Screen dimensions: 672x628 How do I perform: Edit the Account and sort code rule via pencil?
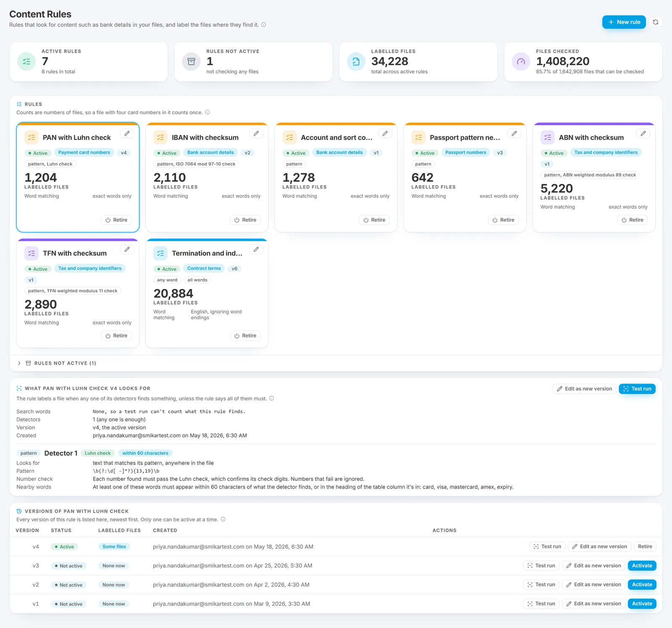(x=385, y=134)
